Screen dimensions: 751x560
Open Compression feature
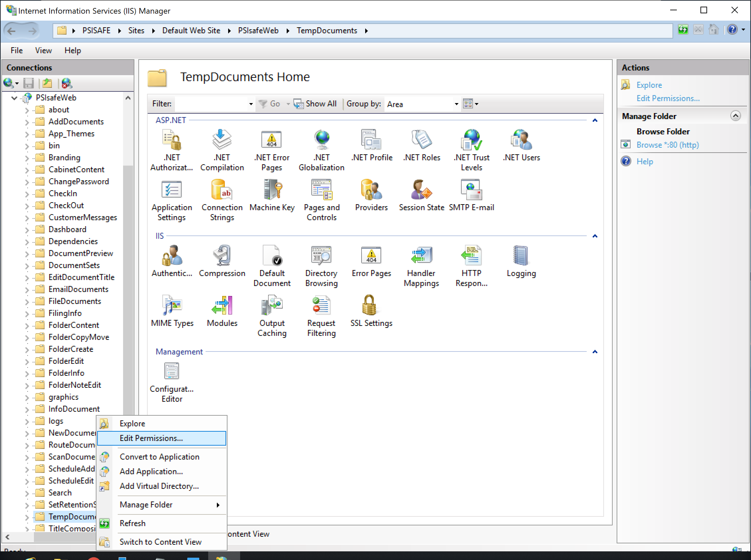(222, 261)
